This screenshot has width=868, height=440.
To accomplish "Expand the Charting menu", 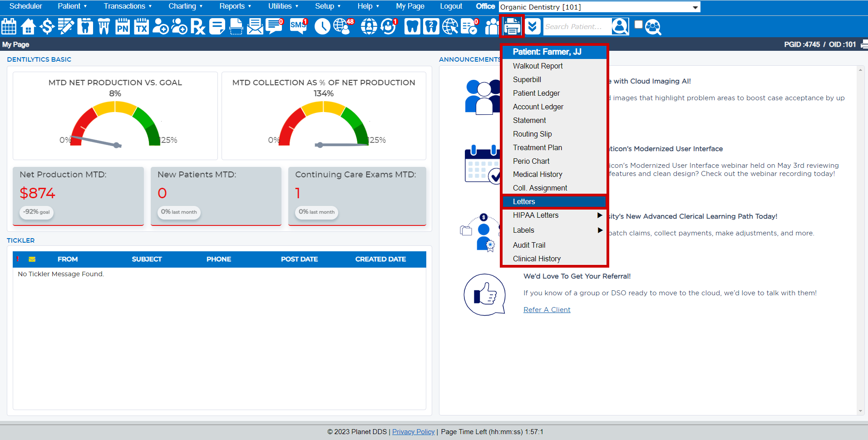I will 185,6.
